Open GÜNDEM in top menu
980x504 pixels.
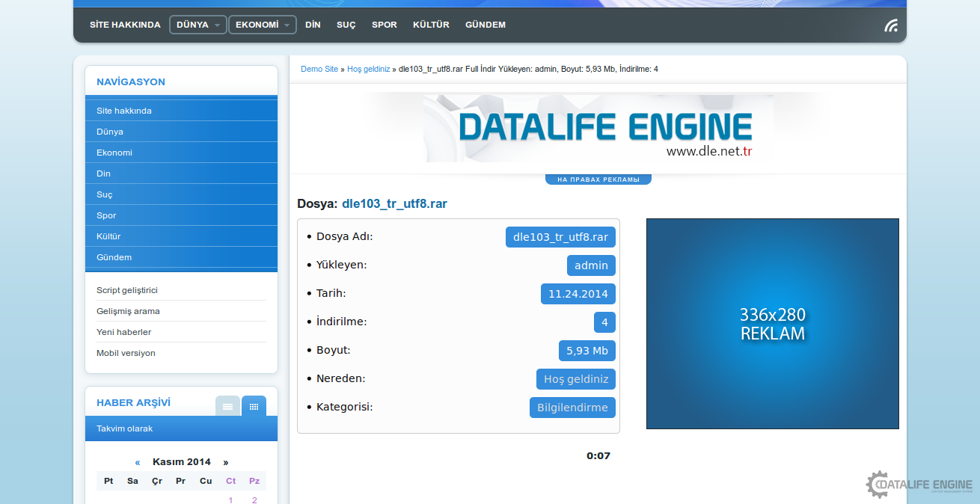click(486, 25)
